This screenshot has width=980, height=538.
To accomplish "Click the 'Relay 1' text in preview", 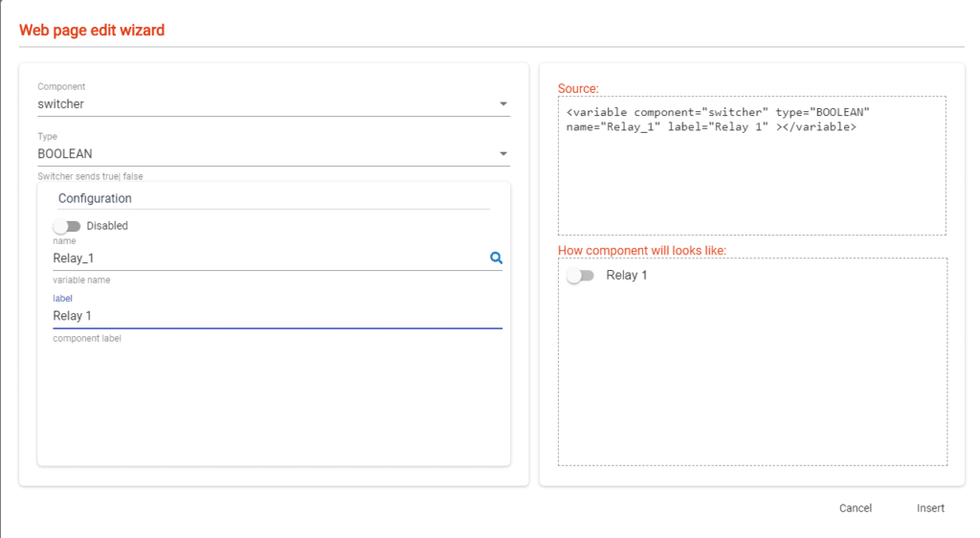I will (627, 276).
